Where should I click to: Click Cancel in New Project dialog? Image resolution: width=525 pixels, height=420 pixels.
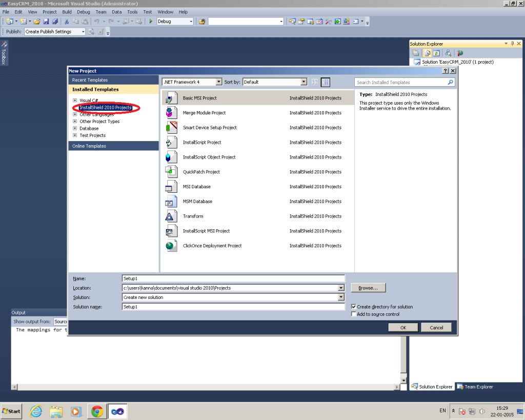click(436, 328)
